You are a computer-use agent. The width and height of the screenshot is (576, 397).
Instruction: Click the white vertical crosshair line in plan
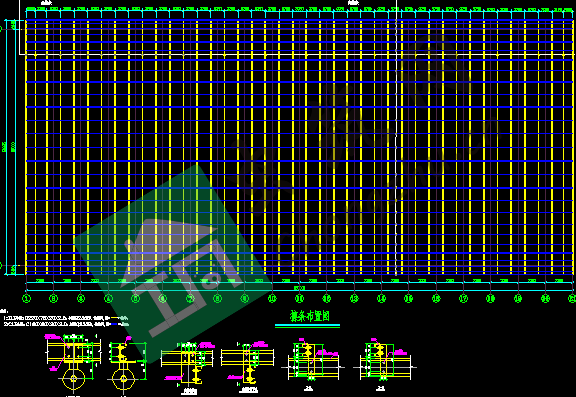(x=396, y=138)
